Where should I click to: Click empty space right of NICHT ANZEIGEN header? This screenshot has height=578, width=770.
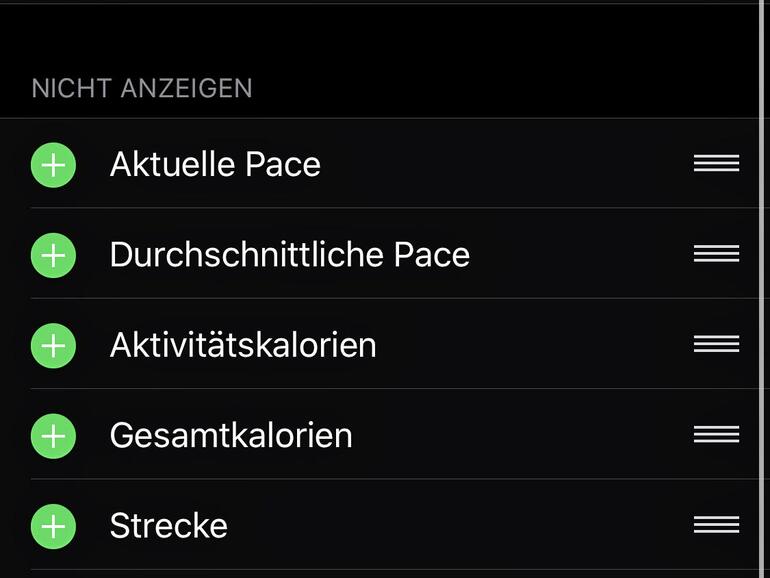point(500,88)
